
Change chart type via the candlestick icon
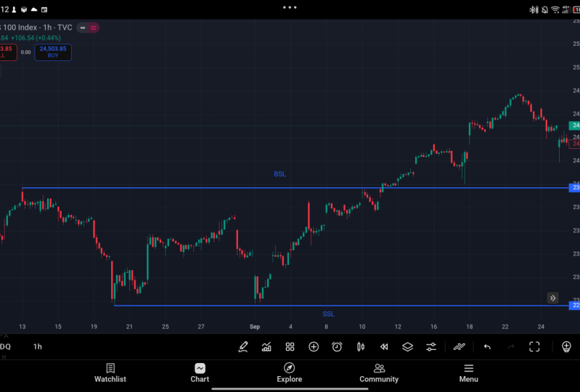click(361, 346)
